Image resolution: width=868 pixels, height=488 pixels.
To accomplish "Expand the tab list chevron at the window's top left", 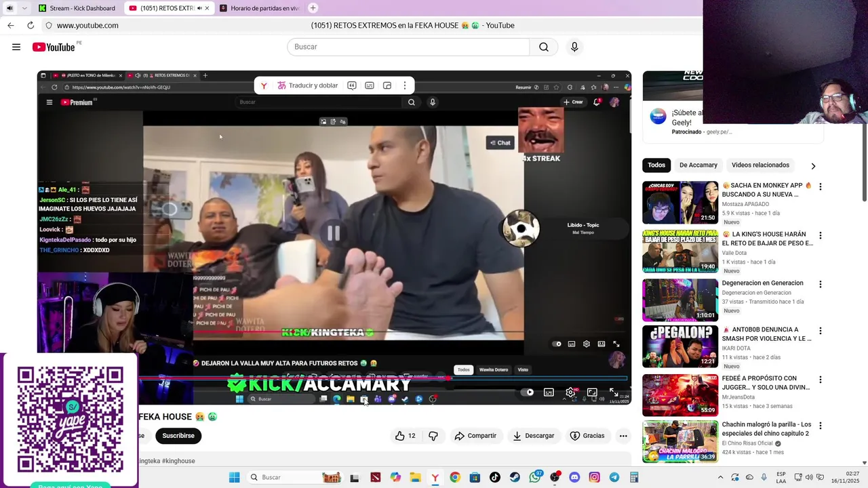I will click(x=24, y=8).
